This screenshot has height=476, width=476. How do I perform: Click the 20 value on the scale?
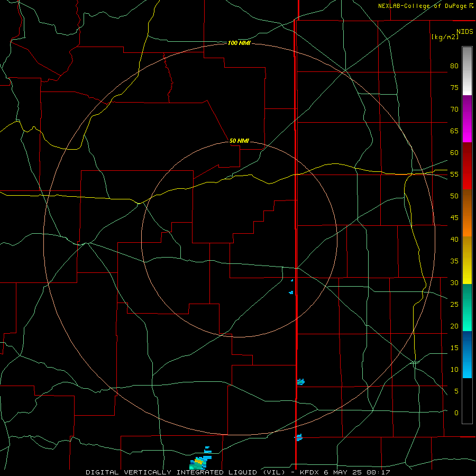pyautogui.click(x=454, y=326)
